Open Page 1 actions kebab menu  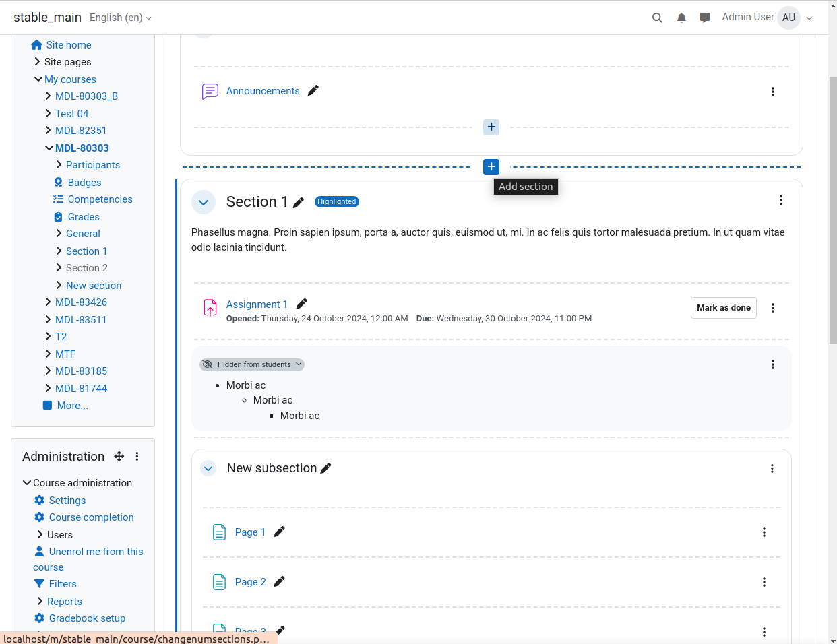click(x=764, y=532)
